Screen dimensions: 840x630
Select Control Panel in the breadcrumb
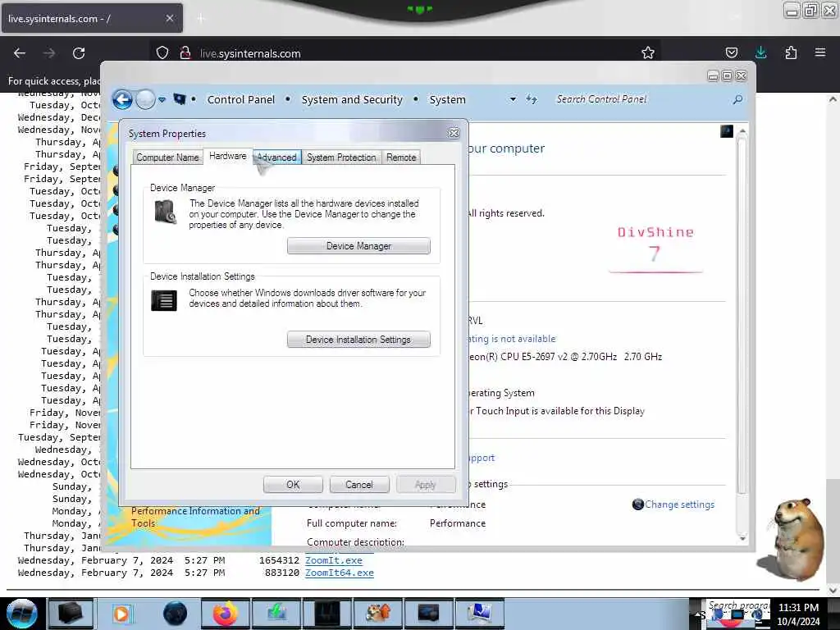[x=240, y=99]
